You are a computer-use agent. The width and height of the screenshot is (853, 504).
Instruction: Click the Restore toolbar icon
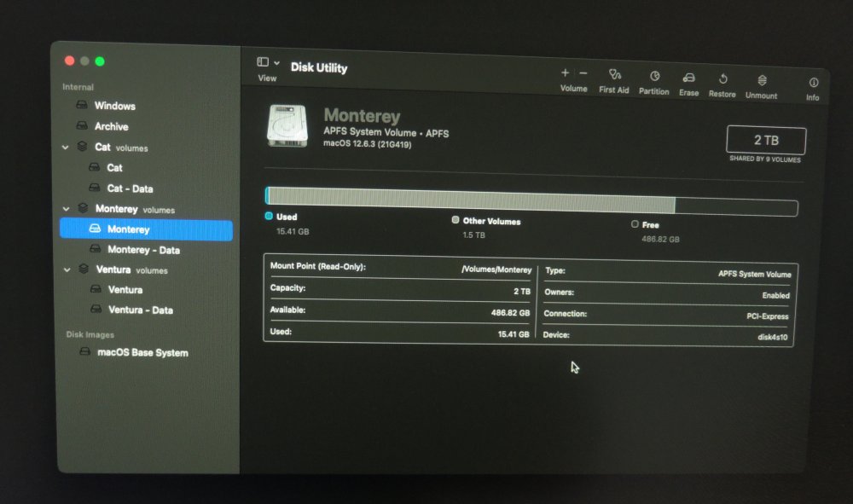(723, 79)
